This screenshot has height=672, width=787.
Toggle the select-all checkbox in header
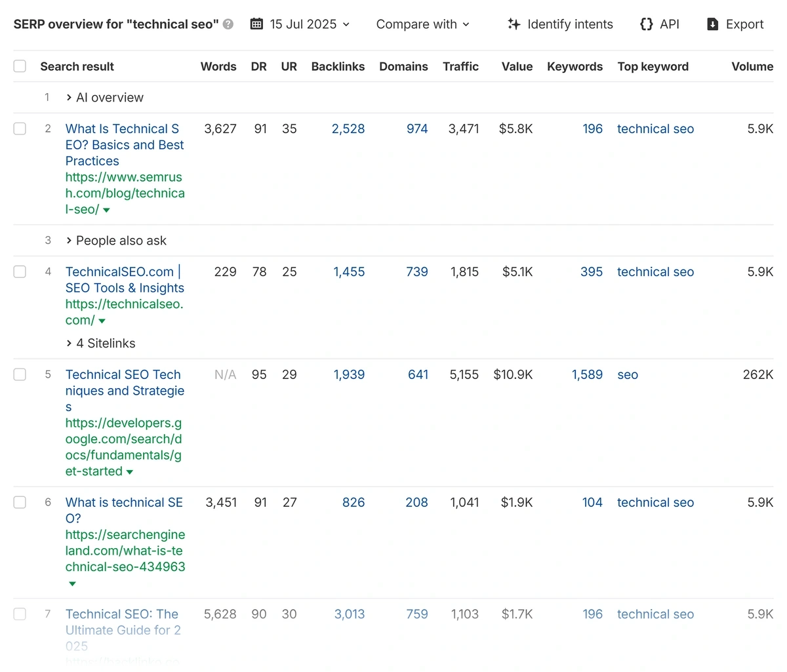(20, 66)
